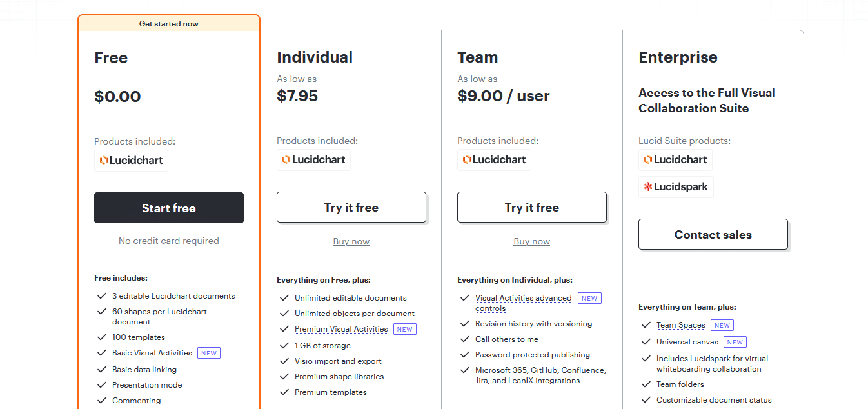The width and height of the screenshot is (868, 409).
Task: Click the Universal canvas underlined feature
Action: coord(687,342)
